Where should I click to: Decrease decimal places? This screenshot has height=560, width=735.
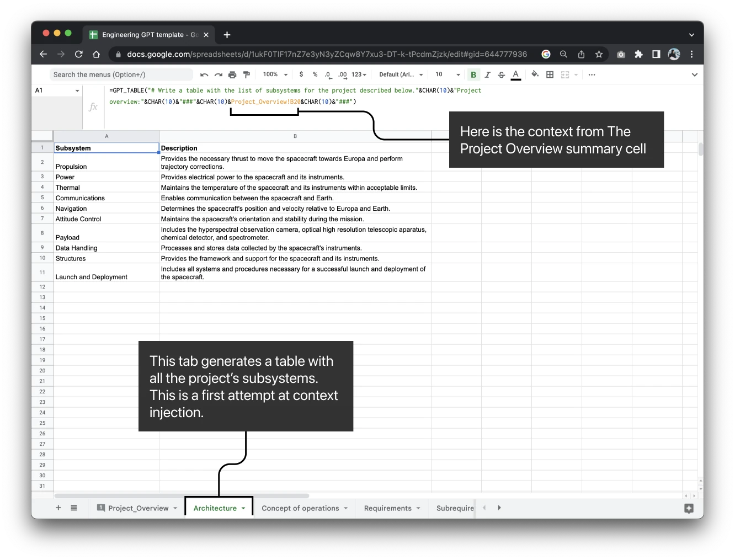(x=328, y=74)
